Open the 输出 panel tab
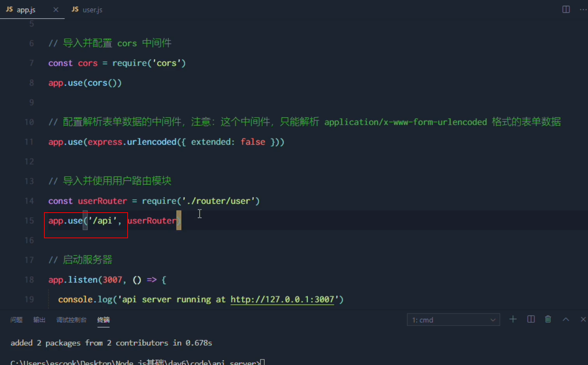The image size is (588, 365). 39,320
